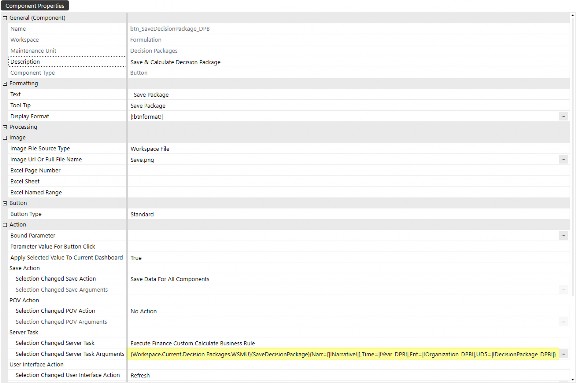
Task: Click the Excel Sheet property label
Action: [25, 181]
